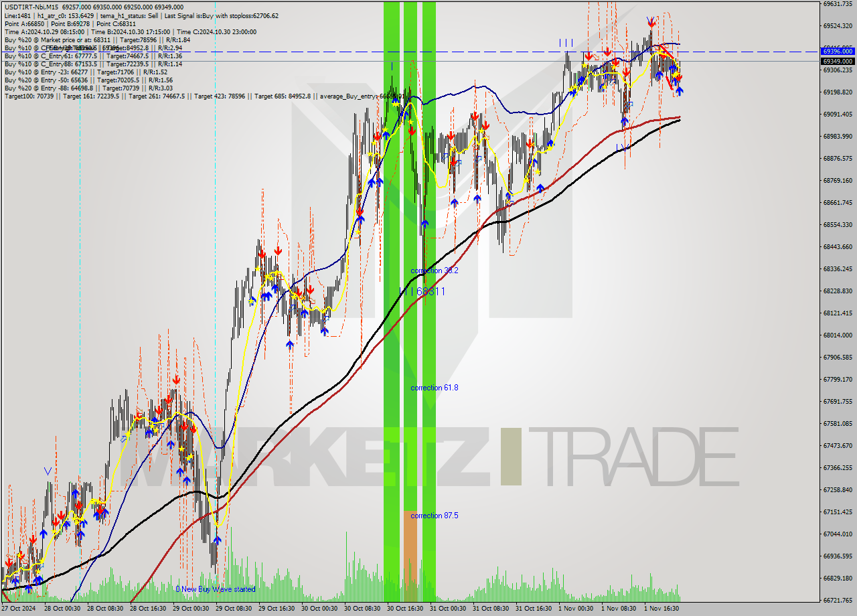
Task: Click the 69524.370 price axis label
Action: [x=838, y=25]
